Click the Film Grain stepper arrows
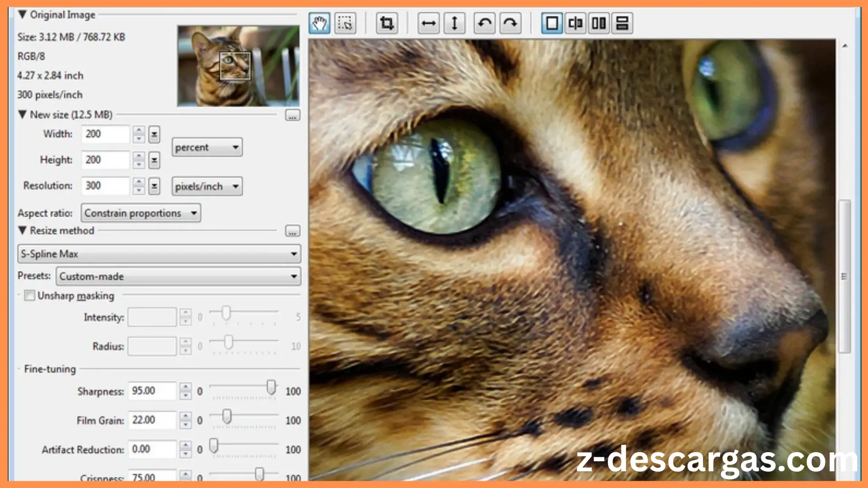This screenshot has height=488, width=868. [185, 420]
